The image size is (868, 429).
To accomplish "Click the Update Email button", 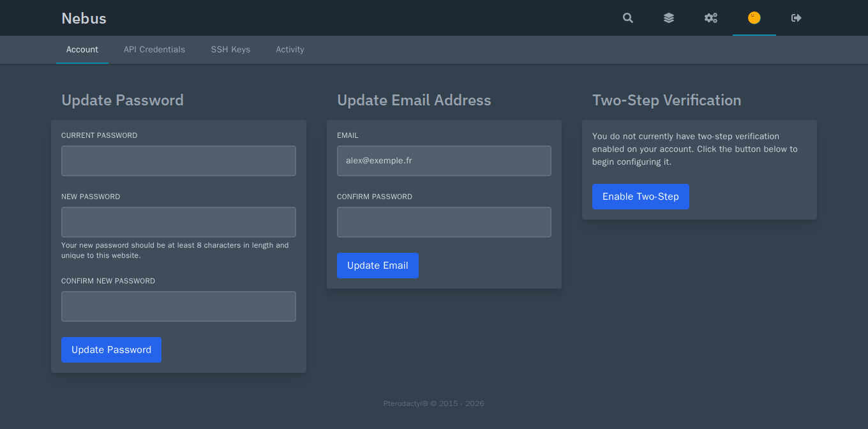I will (378, 266).
